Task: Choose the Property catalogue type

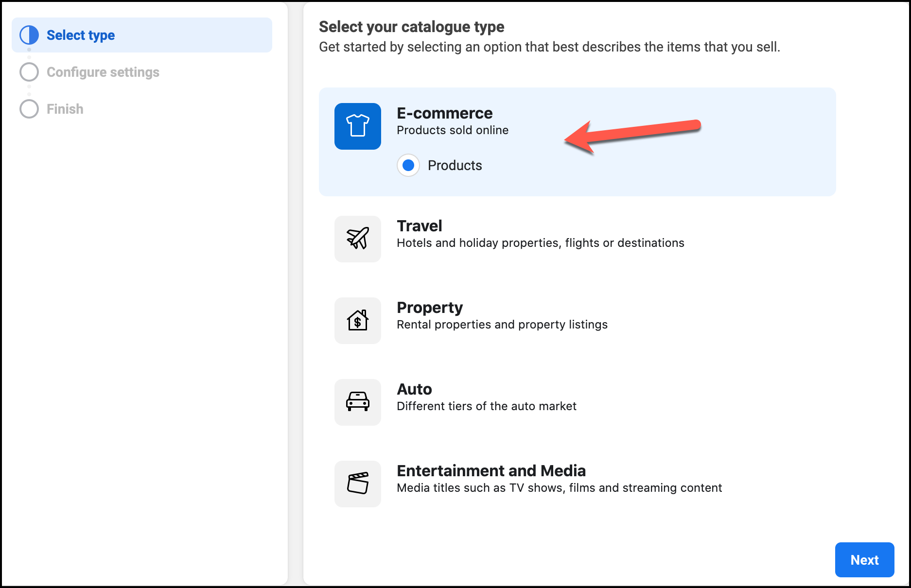Action: 430,308
